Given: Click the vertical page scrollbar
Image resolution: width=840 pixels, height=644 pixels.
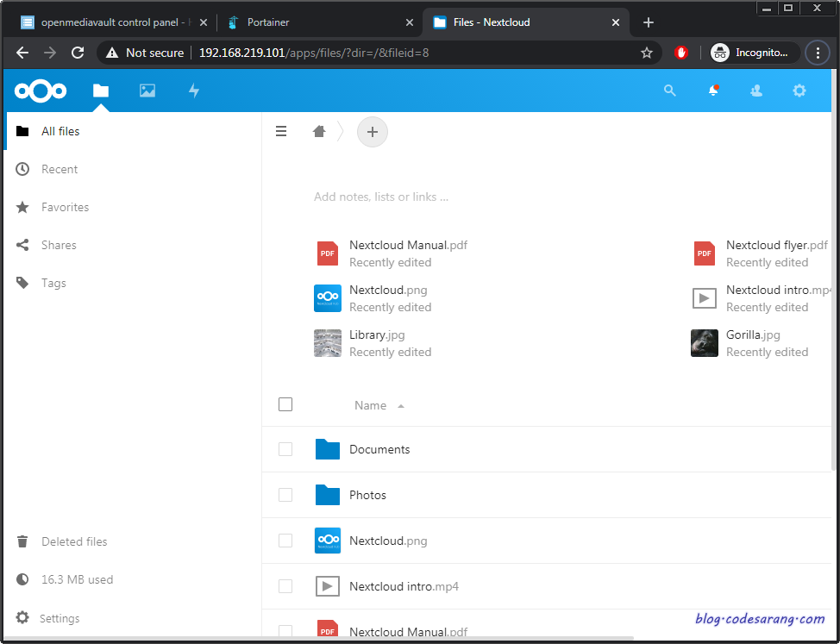Looking at the screenshot, I should (834, 271).
